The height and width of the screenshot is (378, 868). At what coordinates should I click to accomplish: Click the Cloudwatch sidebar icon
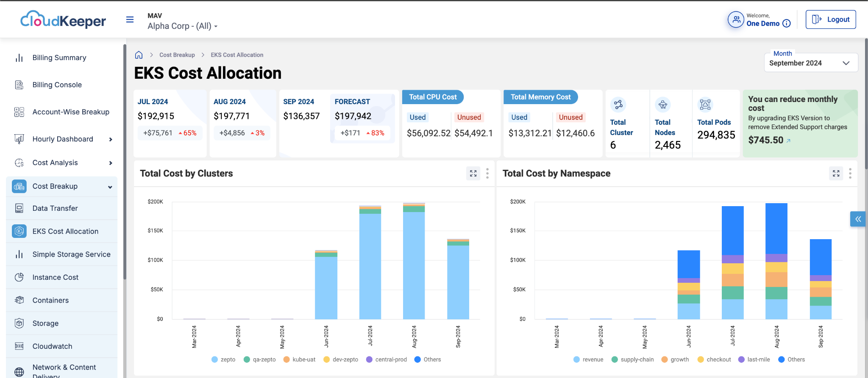click(x=19, y=346)
